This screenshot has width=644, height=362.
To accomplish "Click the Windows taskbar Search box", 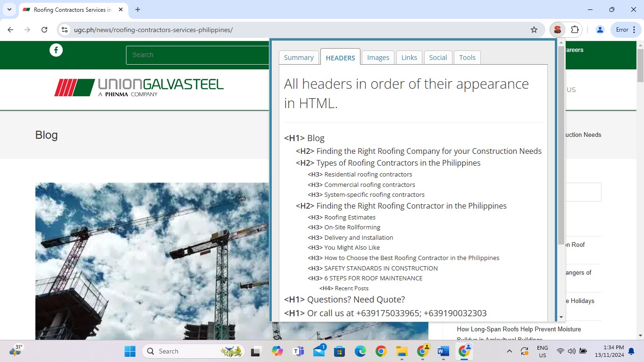I will (193, 351).
